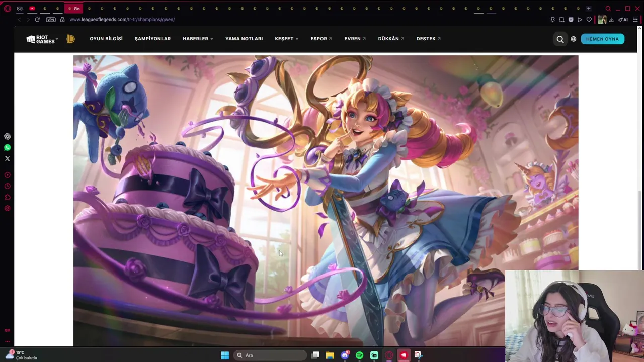Expand the HABERLER dropdown menu

tap(198, 39)
